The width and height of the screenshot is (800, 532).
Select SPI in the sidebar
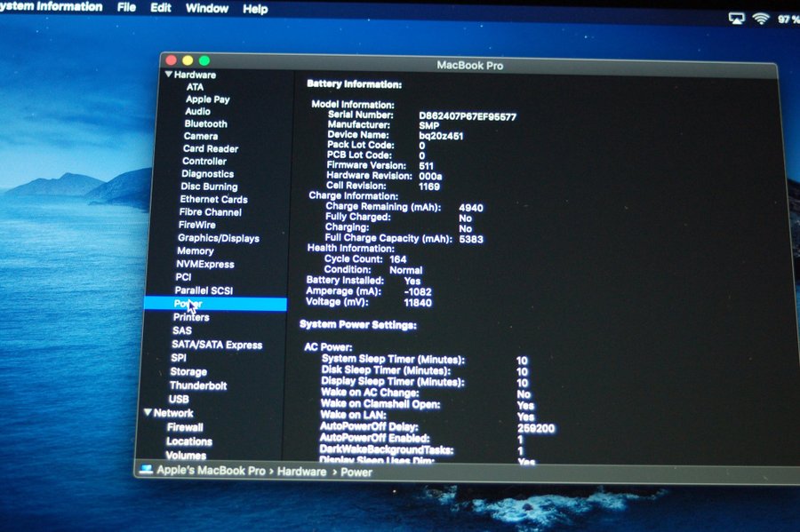[x=179, y=358]
